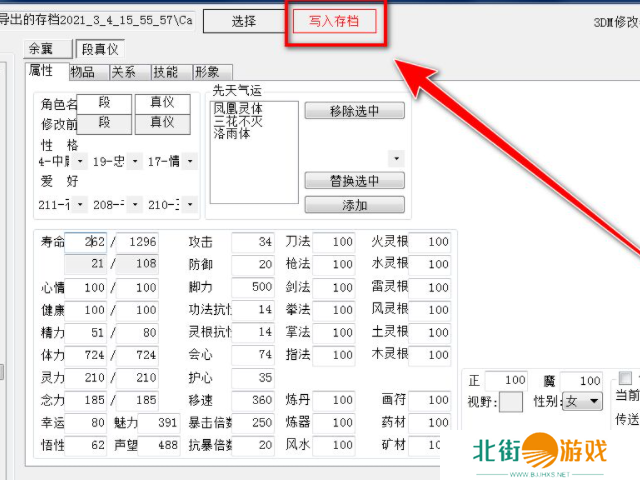The height and width of the screenshot is (480, 640).
Task: Open the 先天气运 selection dropdown arrow
Action: pyautogui.click(x=397, y=159)
